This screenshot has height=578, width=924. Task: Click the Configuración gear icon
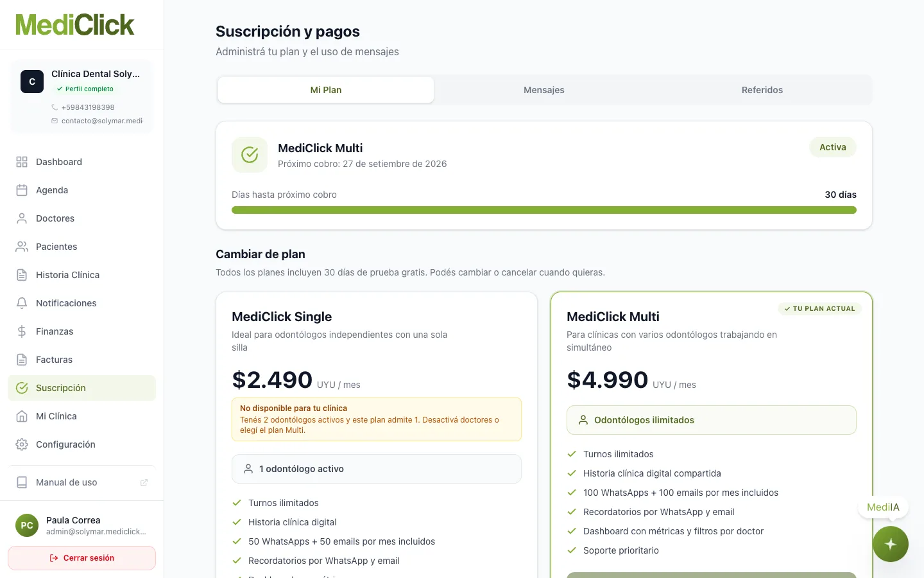pyautogui.click(x=22, y=444)
